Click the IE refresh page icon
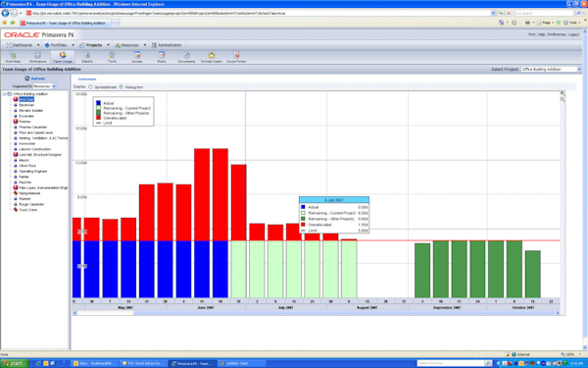This screenshot has height=368, width=588. [501, 13]
